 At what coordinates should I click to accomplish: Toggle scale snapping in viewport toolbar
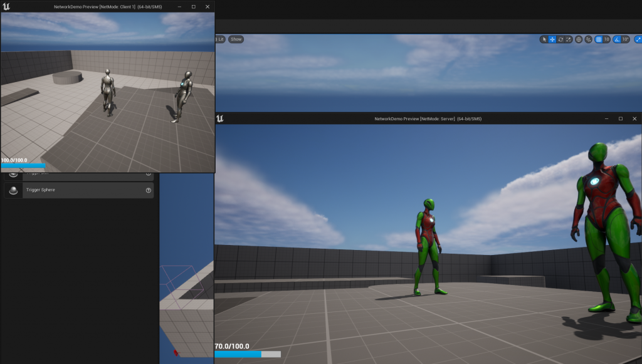tap(638, 39)
